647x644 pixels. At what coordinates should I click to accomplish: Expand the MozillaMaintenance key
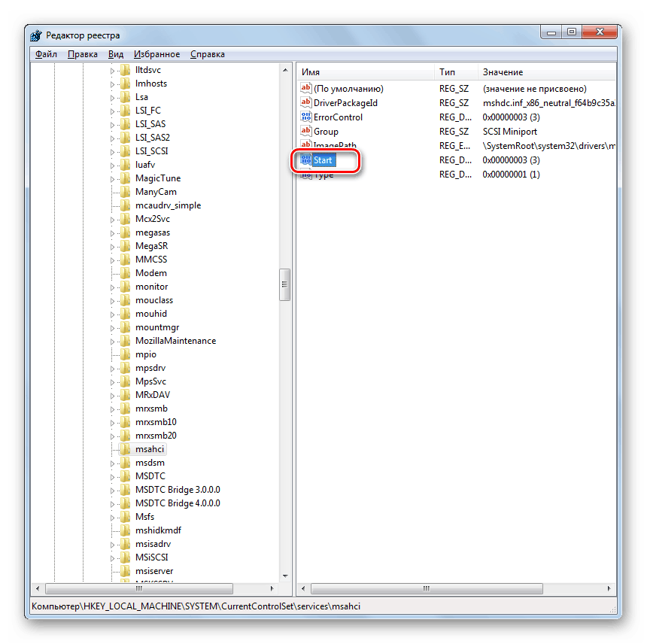point(114,340)
